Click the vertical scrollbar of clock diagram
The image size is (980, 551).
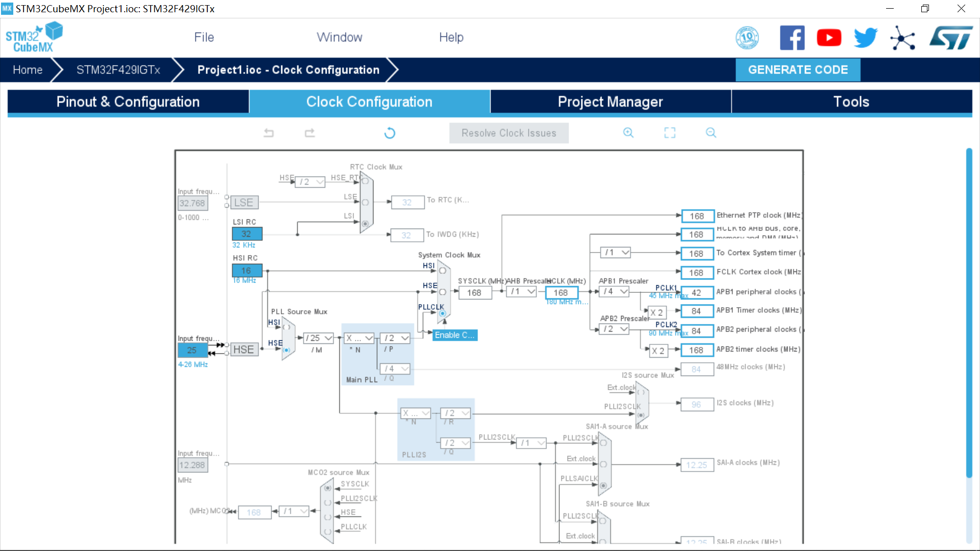(x=969, y=312)
